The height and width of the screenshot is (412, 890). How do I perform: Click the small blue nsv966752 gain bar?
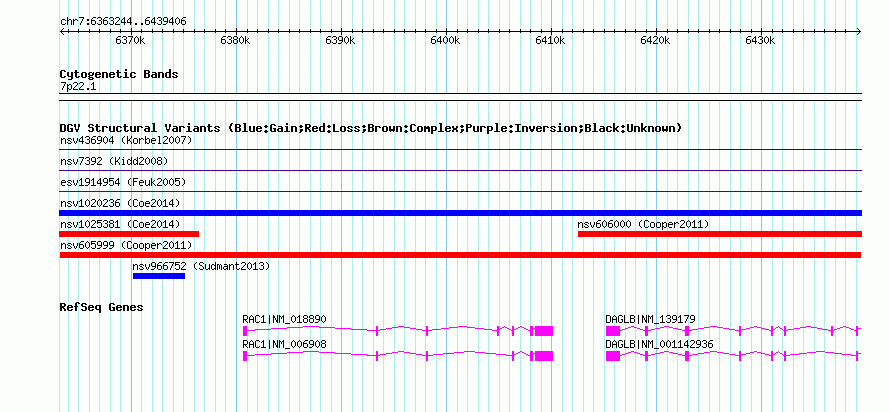point(159,276)
